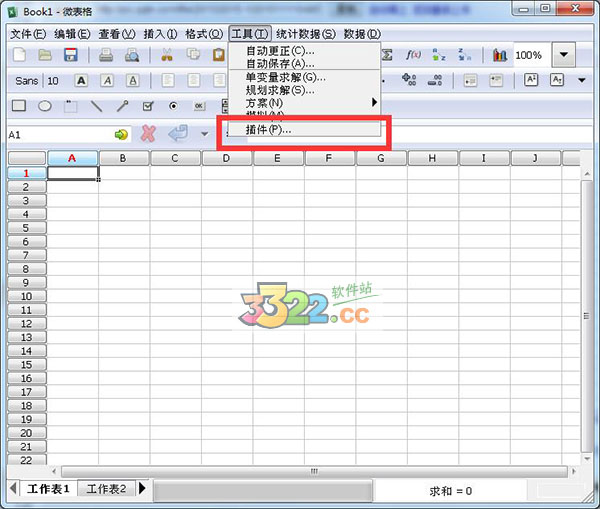Choose 规划求解(S) menu entry
The image size is (600, 509).
pyautogui.click(x=305, y=90)
